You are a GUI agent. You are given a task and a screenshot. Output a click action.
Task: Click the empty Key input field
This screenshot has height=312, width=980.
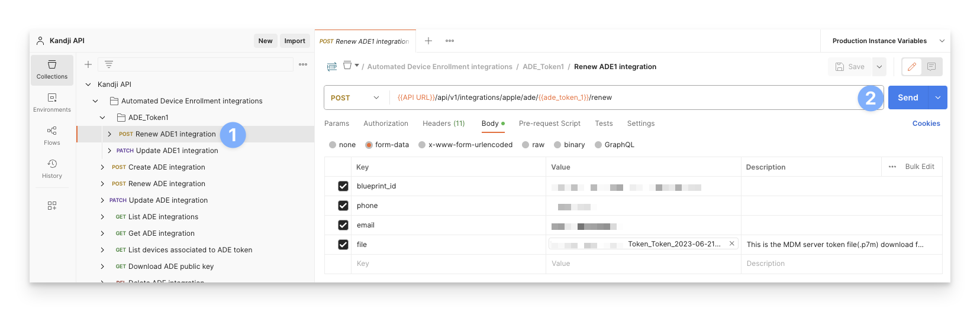(x=450, y=264)
